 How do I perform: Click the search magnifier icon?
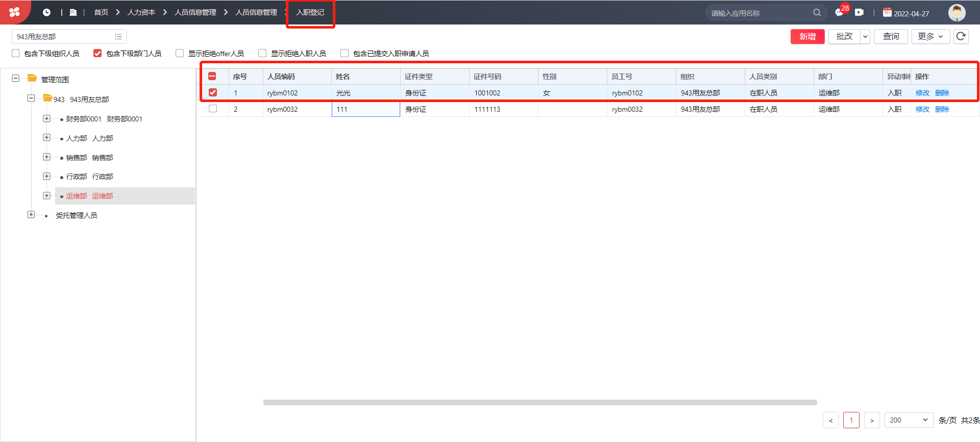pyautogui.click(x=817, y=13)
